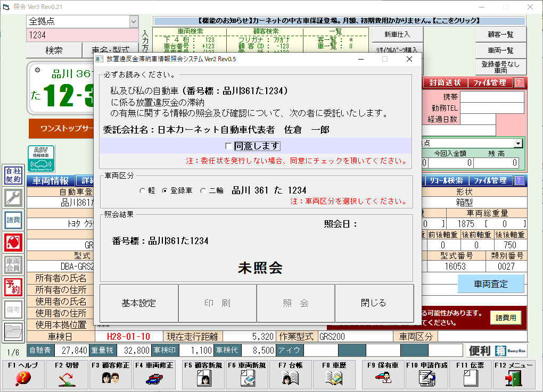This screenshot has height=392, width=543.
Task: Click the 新車仕入 button
Action: 397,35
